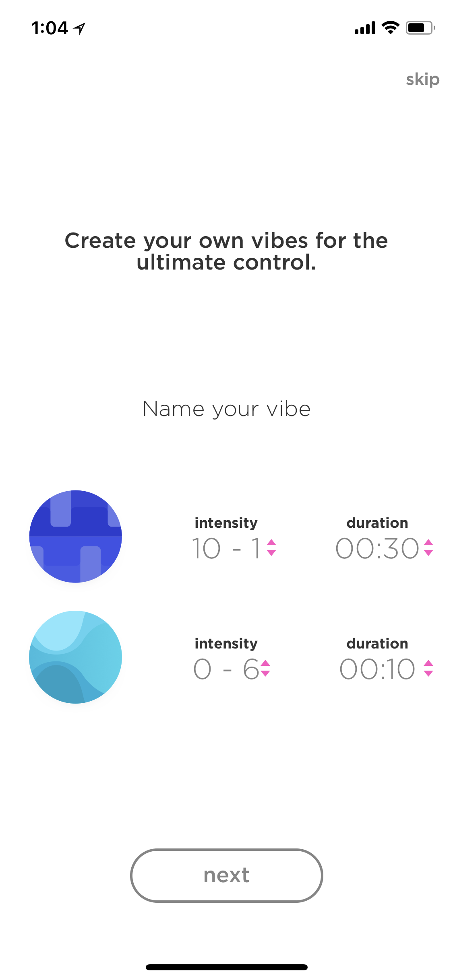Click the Name your vibe field
The height and width of the screenshot is (980, 453).
227,410
